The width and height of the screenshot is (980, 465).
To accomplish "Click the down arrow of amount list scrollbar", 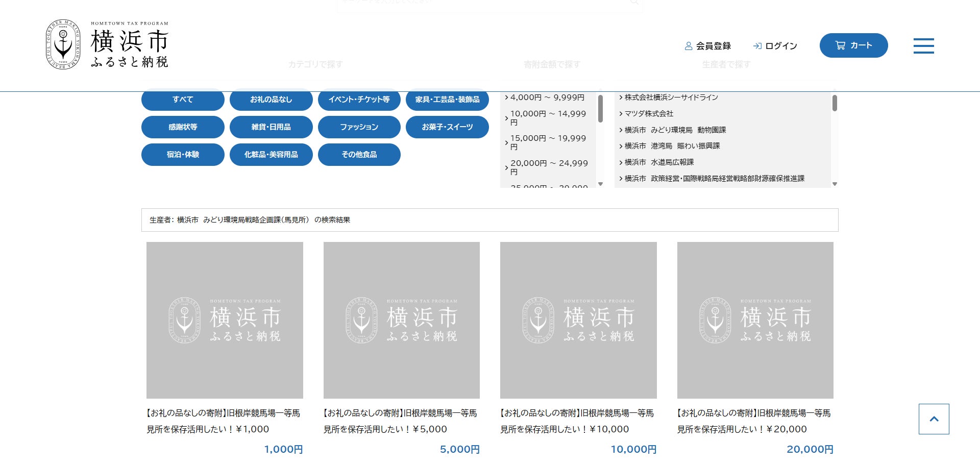I will (600, 184).
